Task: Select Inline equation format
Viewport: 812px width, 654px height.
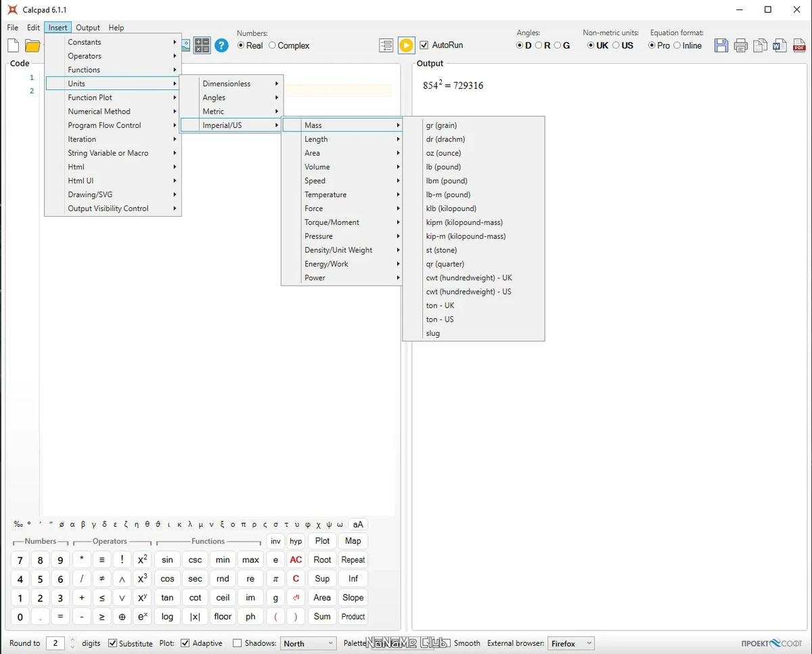Action: point(687,45)
